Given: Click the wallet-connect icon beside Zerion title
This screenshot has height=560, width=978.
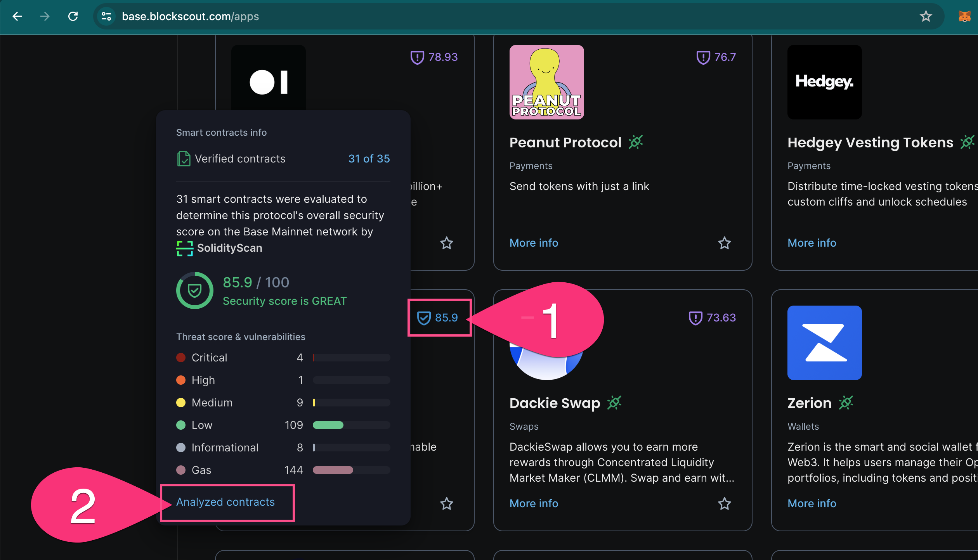Looking at the screenshot, I should [846, 403].
